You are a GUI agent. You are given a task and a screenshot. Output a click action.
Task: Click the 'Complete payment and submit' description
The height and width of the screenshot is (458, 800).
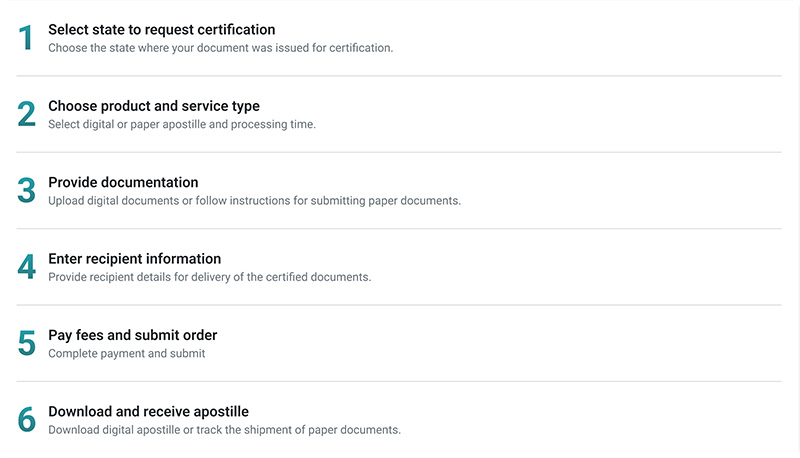(x=126, y=353)
